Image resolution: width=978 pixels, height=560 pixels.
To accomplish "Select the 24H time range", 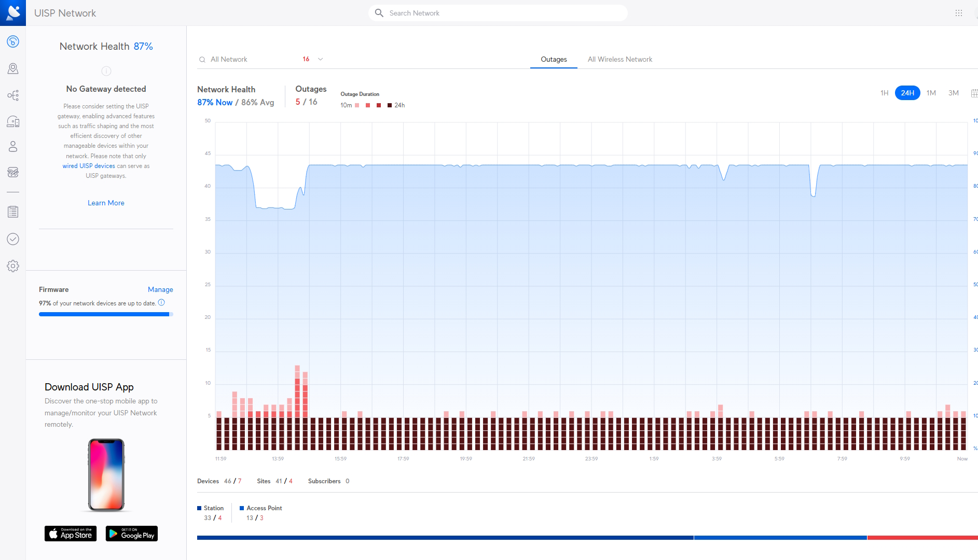I will coord(907,93).
